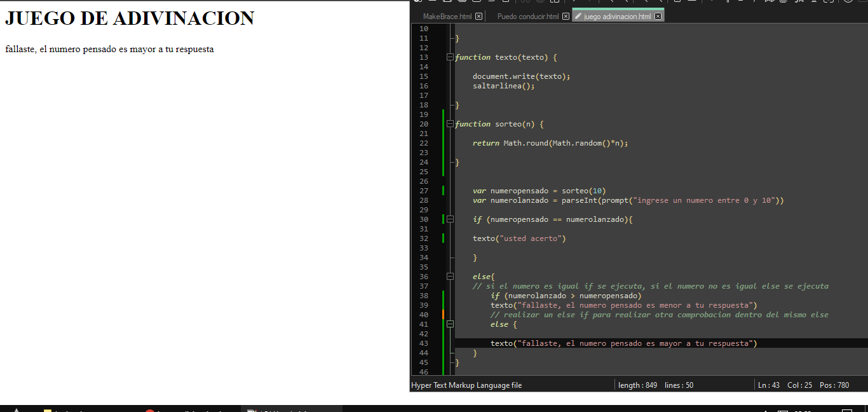
Task: Fold the else block at line 36
Action: [x=451, y=277]
